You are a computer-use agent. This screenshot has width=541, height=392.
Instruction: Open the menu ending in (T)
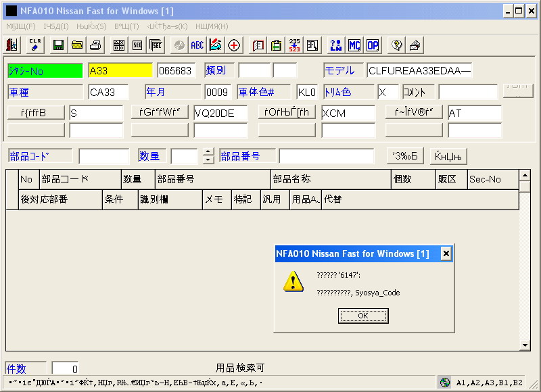[126, 26]
